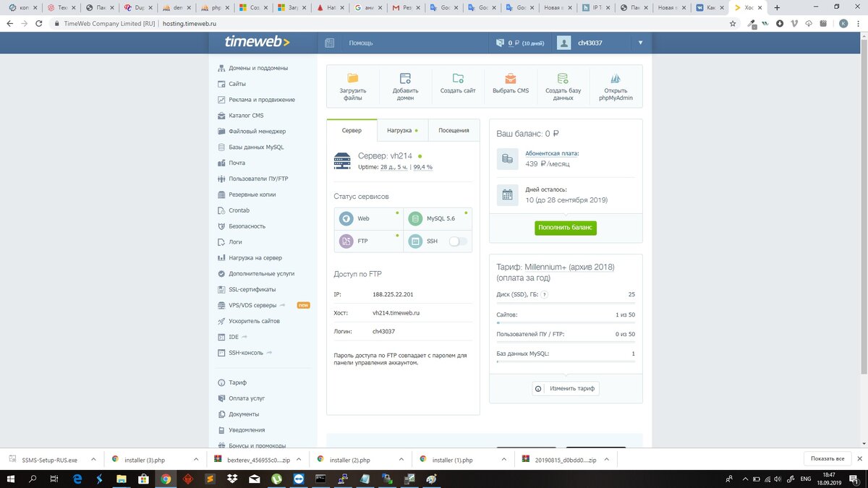This screenshot has width=868, height=488.
Task: Click the MySQL 5.6 service item
Action: pyautogui.click(x=438, y=218)
